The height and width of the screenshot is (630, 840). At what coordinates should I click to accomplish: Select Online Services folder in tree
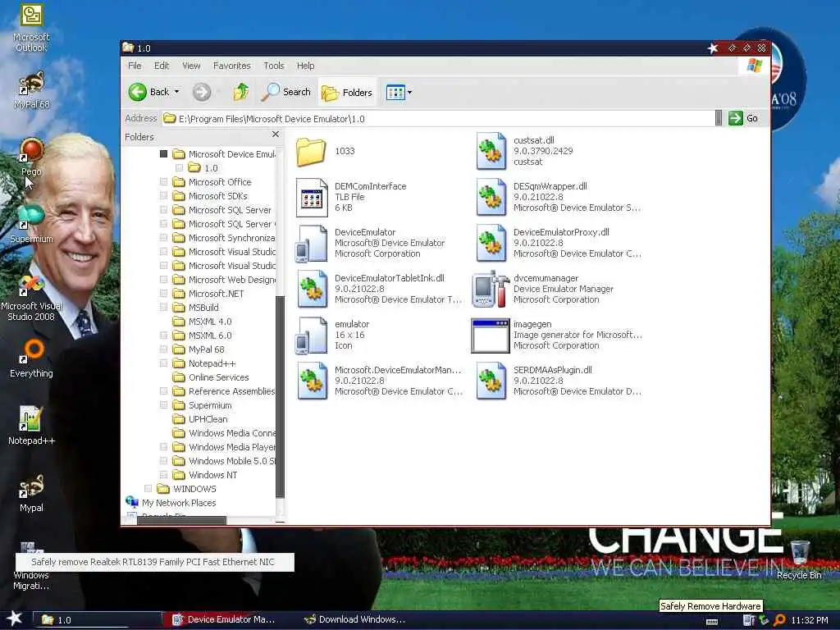(211, 377)
